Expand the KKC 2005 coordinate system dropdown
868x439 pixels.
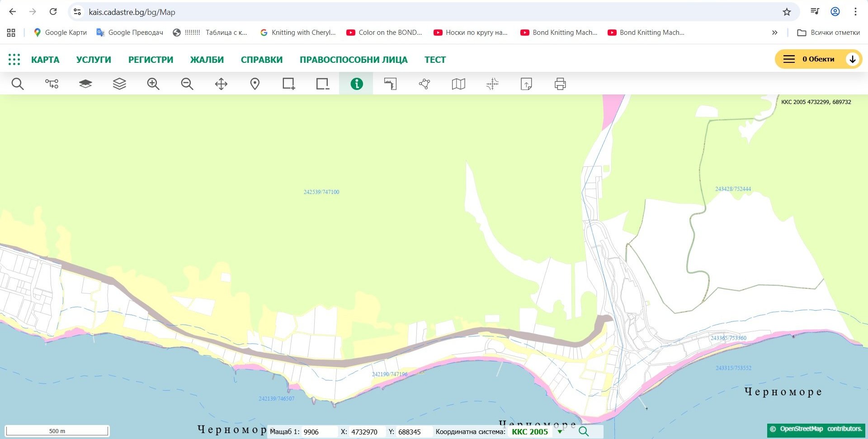point(560,432)
